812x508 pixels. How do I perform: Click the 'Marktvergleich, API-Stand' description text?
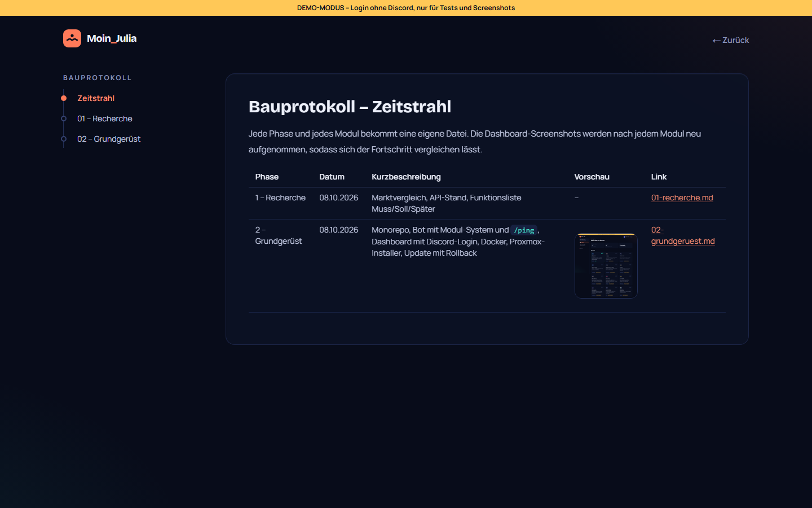tap(447, 203)
